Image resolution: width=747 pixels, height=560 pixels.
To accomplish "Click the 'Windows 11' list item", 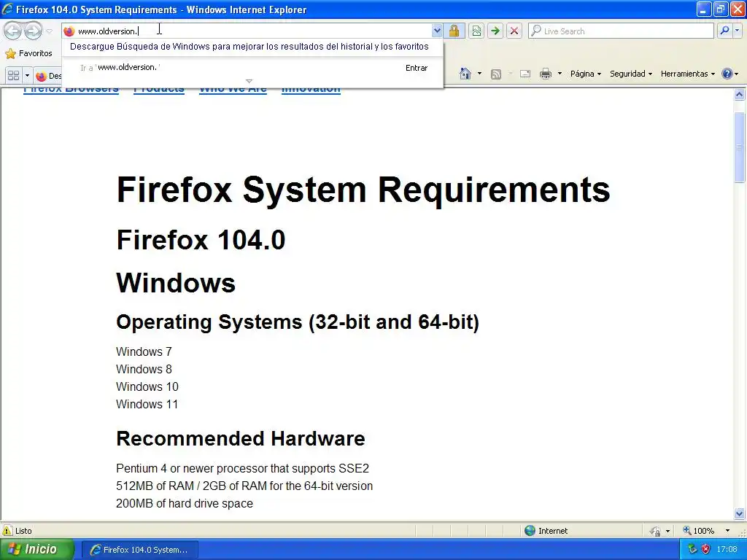I will tap(147, 404).
